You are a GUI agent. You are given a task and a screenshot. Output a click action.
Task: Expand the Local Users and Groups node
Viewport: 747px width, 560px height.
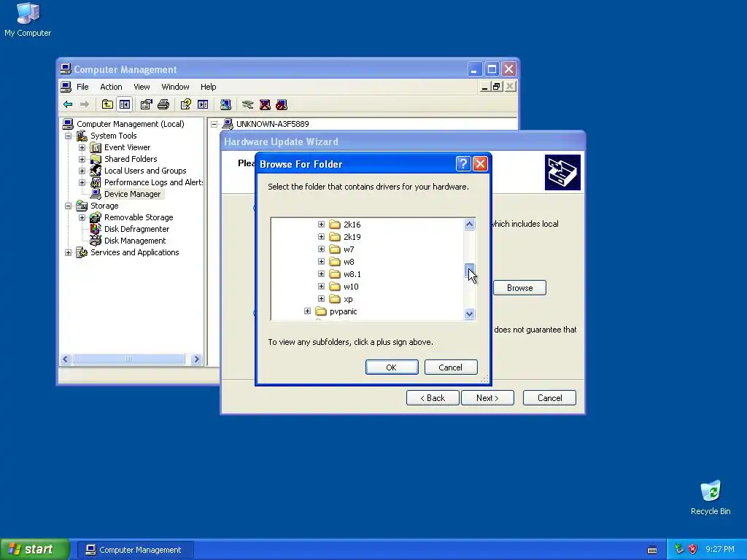click(x=82, y=171)
